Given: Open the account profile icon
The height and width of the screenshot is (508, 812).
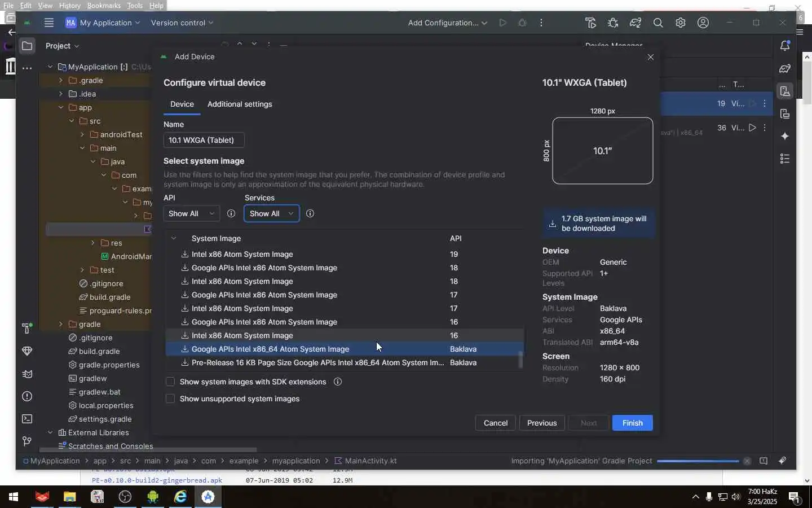Looking at the screenshot, I should click(x=703, y=23).
